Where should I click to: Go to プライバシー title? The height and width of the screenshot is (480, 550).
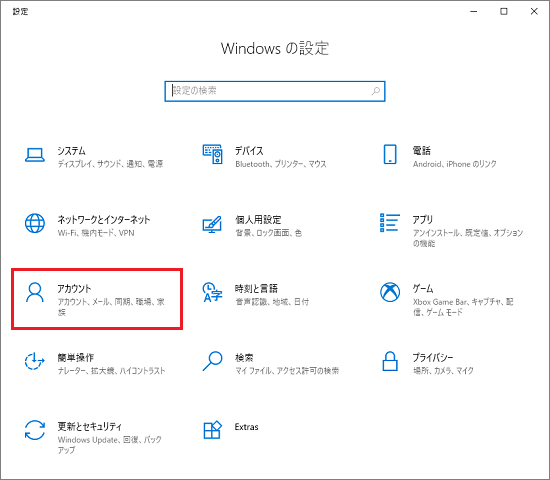(x=433, y=358)
